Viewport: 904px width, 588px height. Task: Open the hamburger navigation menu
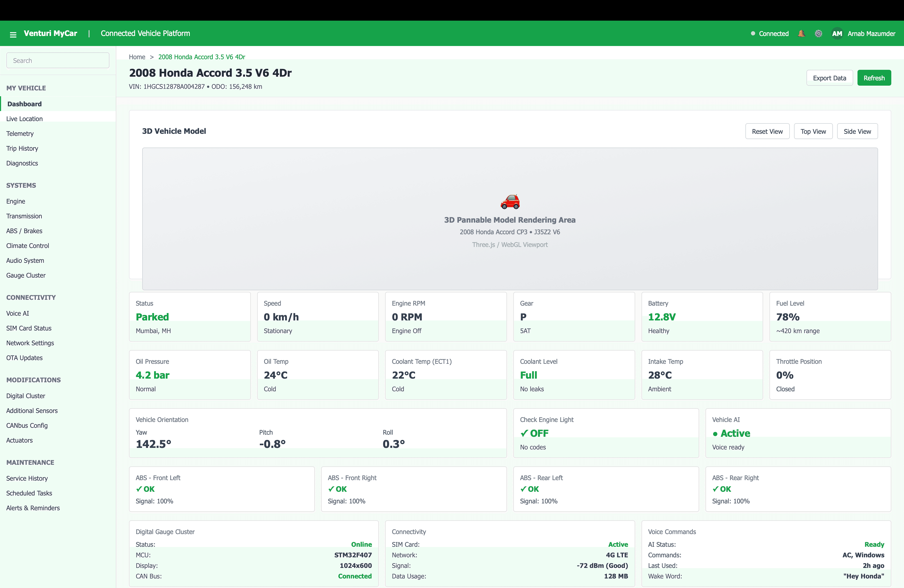pyautogui.click(x=13, y=33)
